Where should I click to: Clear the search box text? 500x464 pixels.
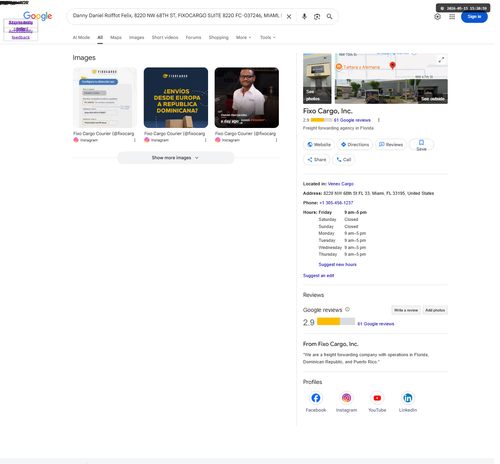289,16
